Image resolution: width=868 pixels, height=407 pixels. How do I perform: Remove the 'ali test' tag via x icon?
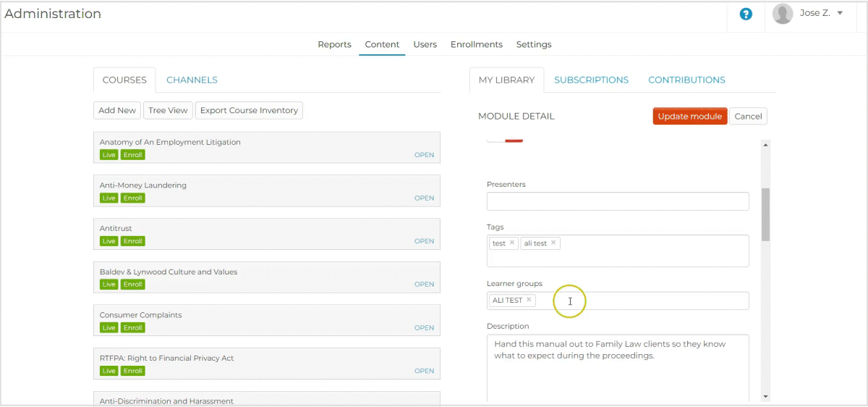[x=553, y=243]
